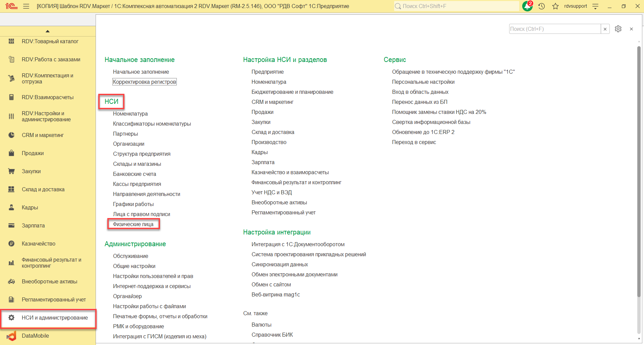644x345 pixels.
Task: Open the service settings lines icon
Action: [x=596, y=6]
